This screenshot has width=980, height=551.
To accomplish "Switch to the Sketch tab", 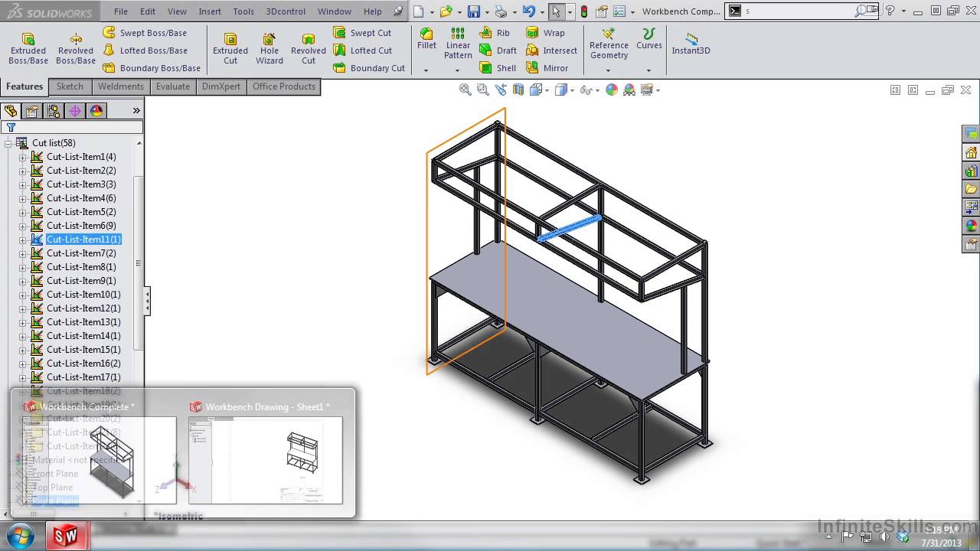I will [x=70, y=86].
